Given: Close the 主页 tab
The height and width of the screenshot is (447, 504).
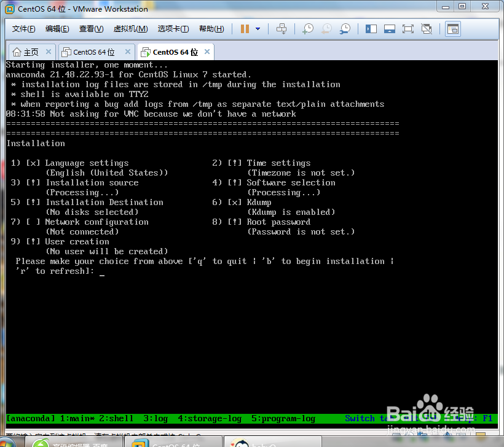Looking at the screenshot, I should (49, 52).
